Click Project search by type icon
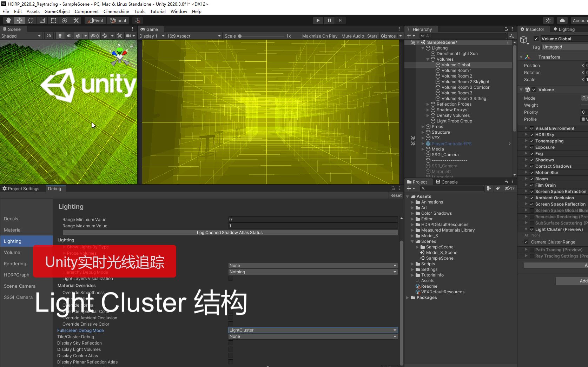Viewport: 588px width, 367px height. click(489, 188)
